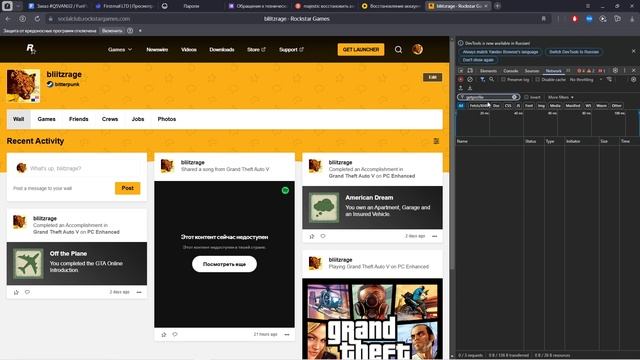Toggle the Fetch/XHR request filter
Viewport: 640px width, 360px height.
coord(478,106)
